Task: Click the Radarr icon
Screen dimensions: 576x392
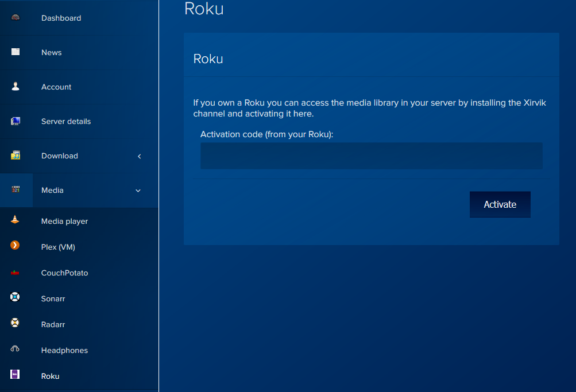Action: pos(15,323)
